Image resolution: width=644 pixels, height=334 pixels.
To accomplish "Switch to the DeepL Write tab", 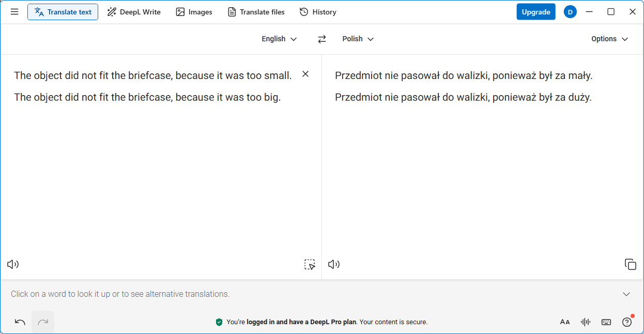I will [x=134, y=12].
